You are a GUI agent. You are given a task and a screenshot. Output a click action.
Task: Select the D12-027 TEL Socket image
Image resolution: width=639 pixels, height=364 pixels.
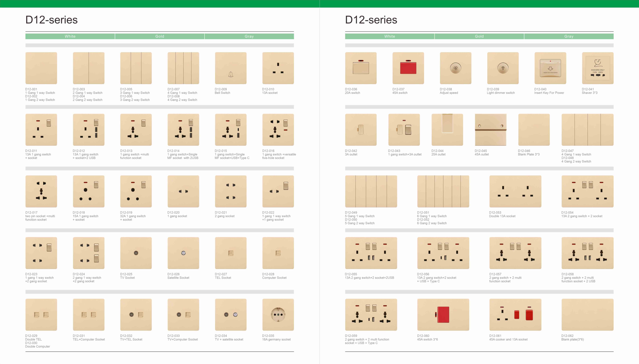231,253
